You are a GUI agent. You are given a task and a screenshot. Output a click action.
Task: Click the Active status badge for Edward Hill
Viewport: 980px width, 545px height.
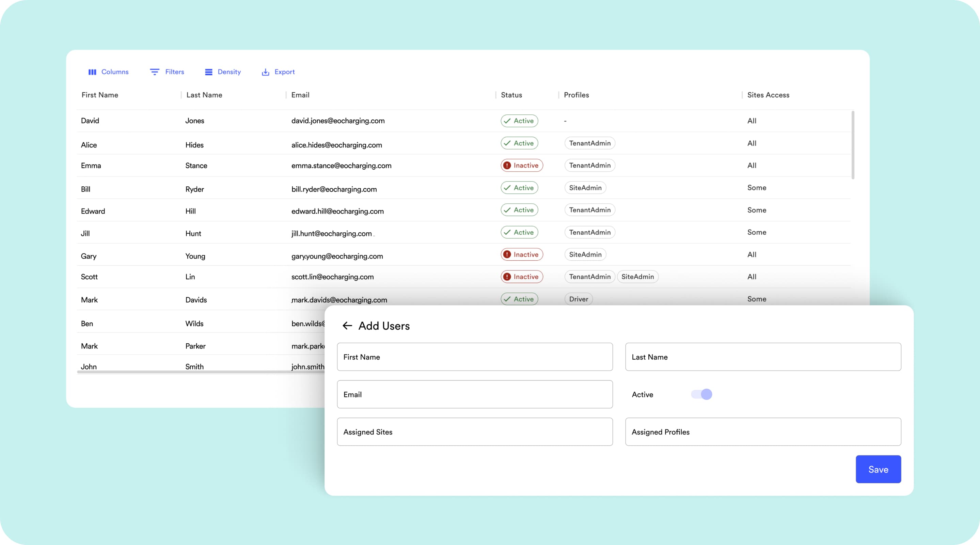click(519, 210)
